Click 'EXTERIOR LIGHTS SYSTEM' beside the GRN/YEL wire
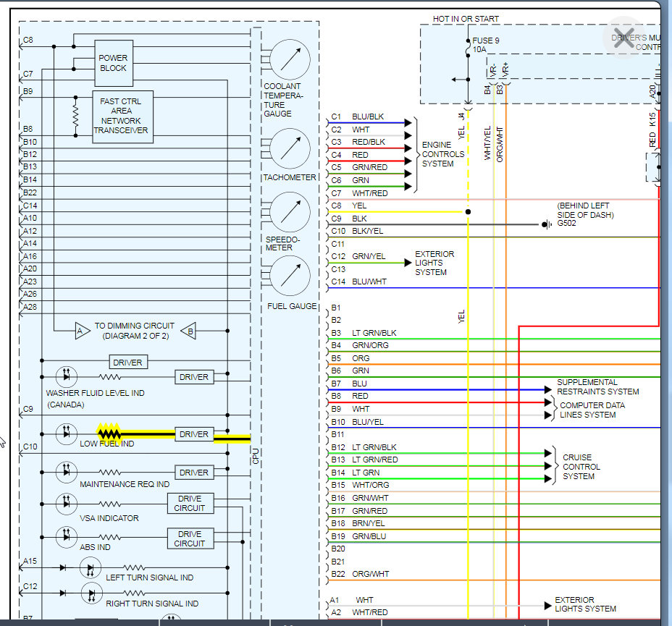Image resolution: width=672 pixels, height=626 pixels. (x=434, y=263)
